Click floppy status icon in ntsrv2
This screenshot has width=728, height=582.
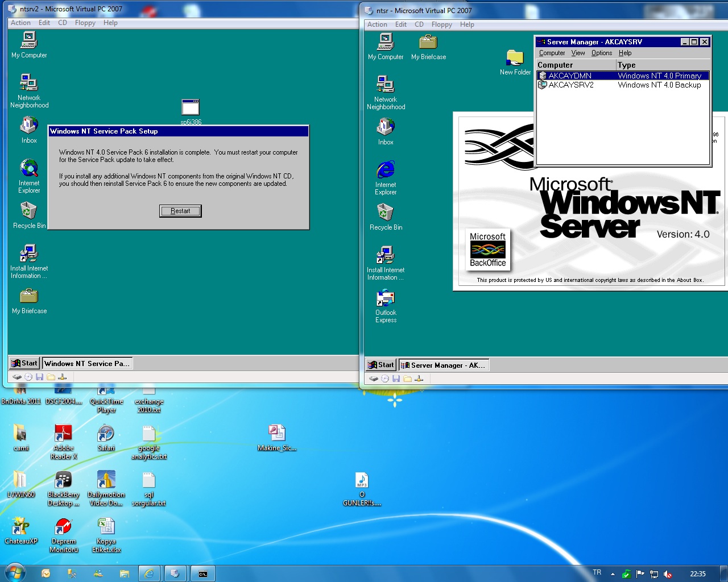click(x=39, y=377)
